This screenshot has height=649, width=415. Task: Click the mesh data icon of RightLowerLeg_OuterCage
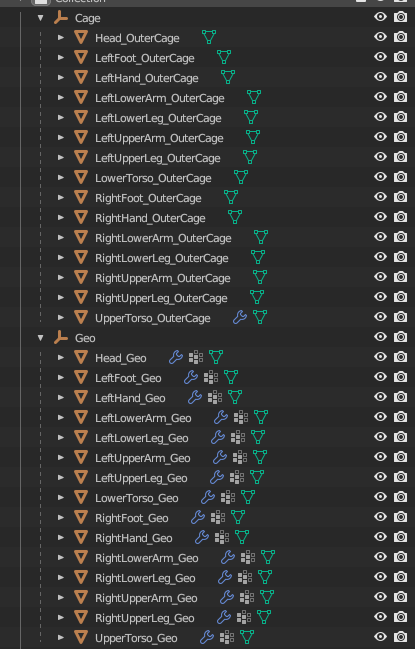point(258,257)
